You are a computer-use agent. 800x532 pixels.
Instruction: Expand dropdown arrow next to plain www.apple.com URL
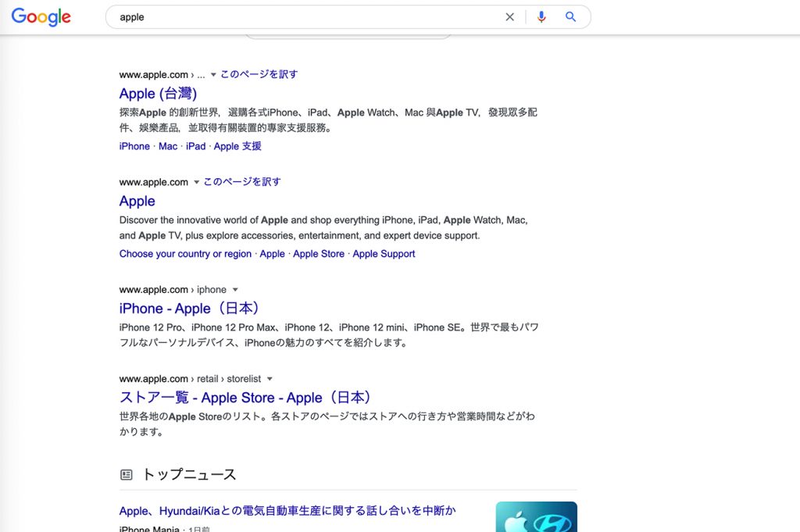[x=196, y=182]
